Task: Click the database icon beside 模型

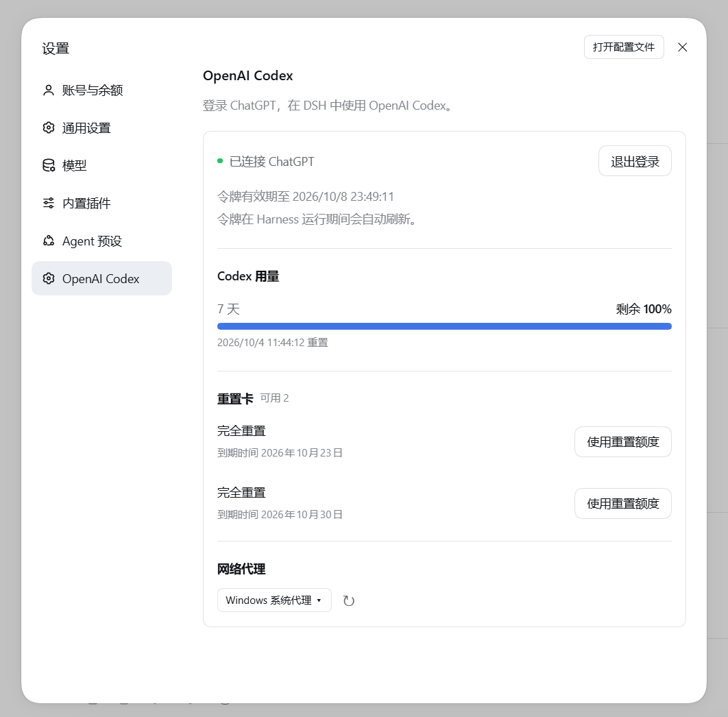Action: click(48, 165)
